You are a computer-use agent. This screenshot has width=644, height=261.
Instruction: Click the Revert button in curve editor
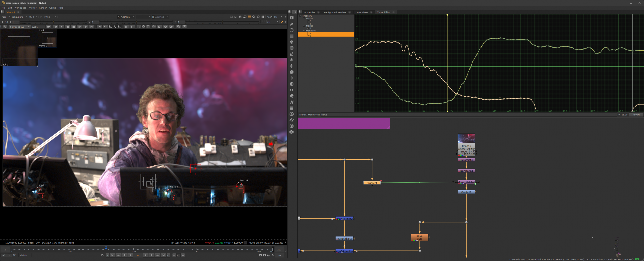(636, 115)
